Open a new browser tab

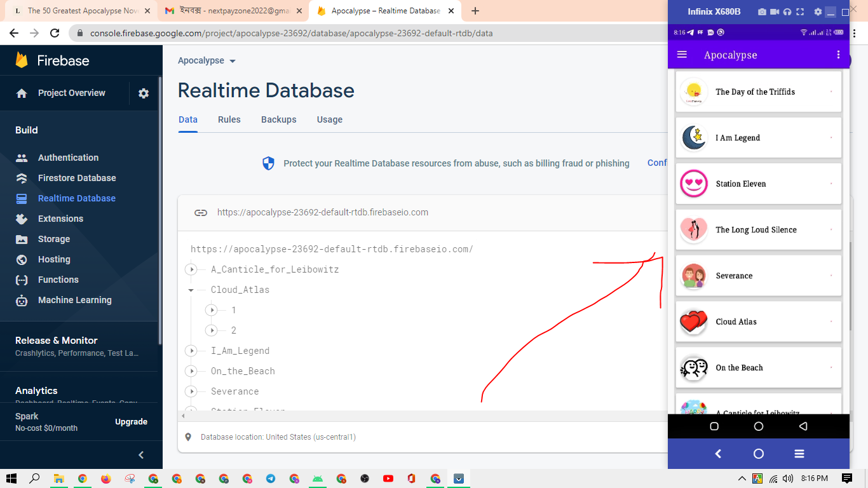click(475, 11)
